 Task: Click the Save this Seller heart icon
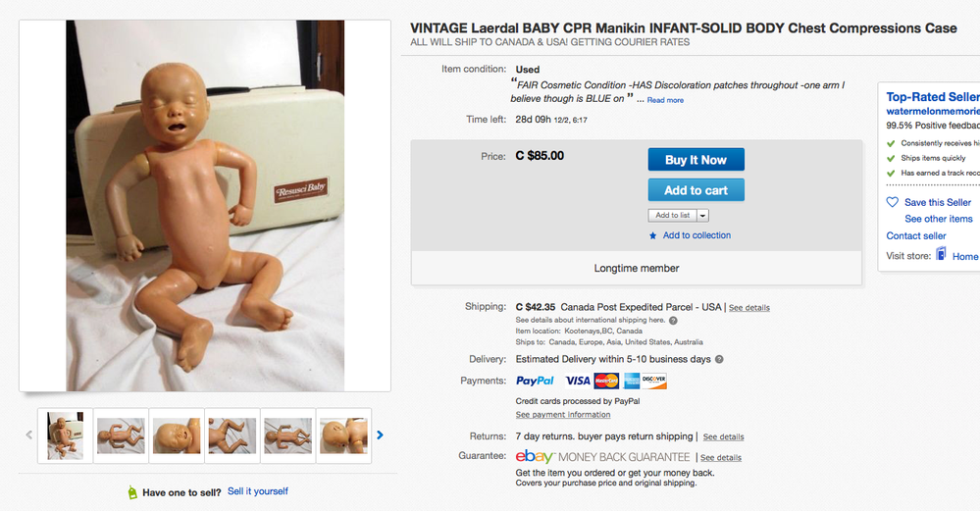892,202
